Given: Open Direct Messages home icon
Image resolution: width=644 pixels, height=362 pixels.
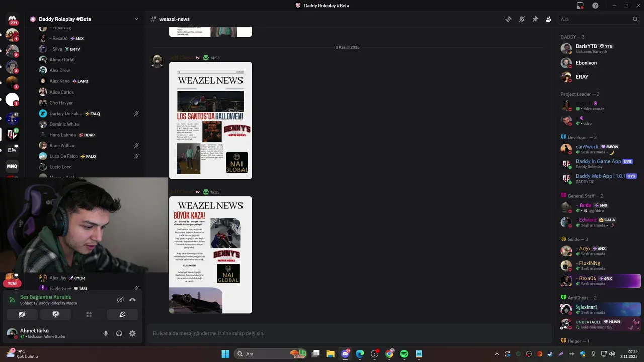Looking at the screenshot, I should tap(12, 19).
